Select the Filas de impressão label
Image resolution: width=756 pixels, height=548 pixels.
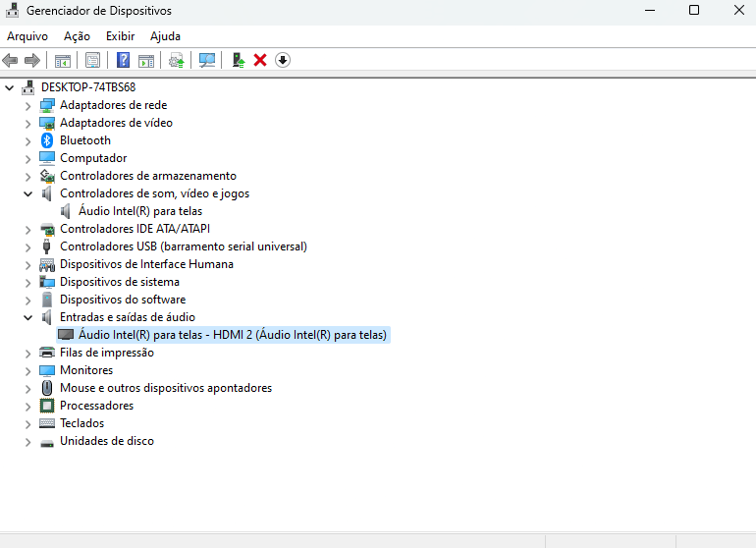point(107,353)
